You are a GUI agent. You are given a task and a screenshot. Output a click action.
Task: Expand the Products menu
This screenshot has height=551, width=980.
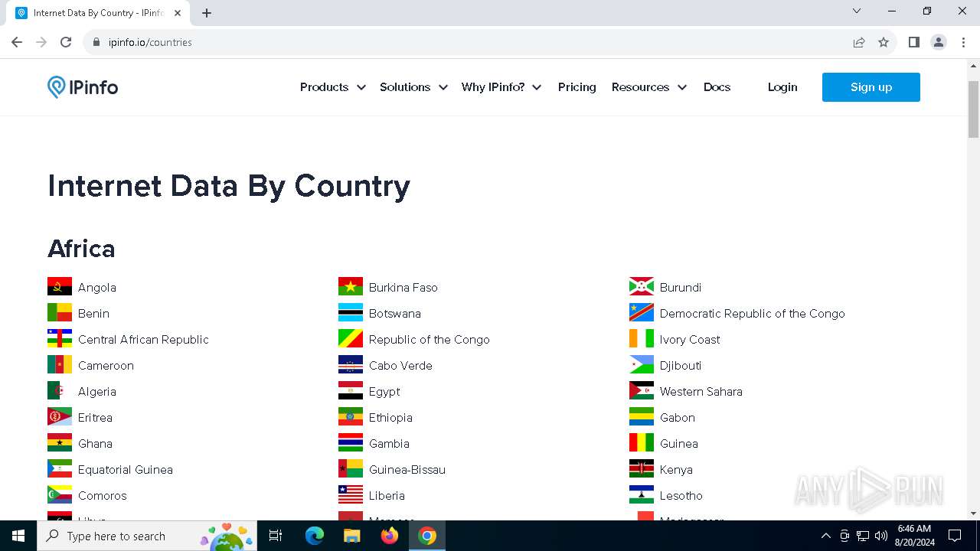point(332,87)
